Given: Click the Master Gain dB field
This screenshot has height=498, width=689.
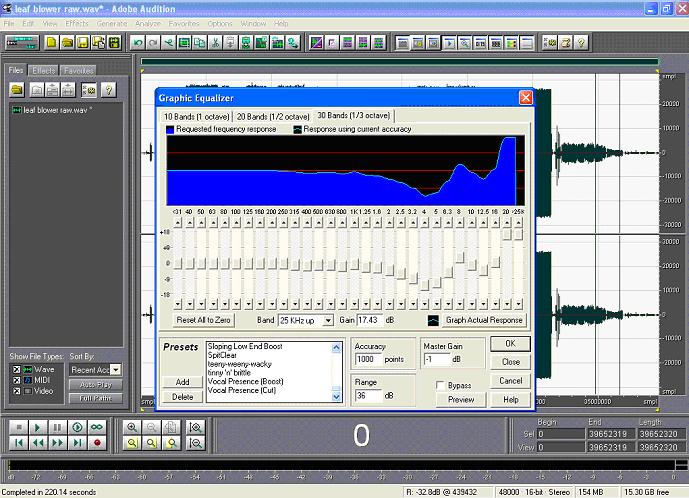Looking at the screenshot, I should (x=437, y=359).
